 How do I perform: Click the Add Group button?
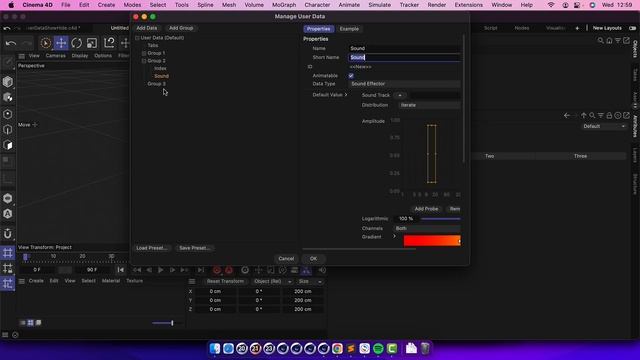[181, 28]
